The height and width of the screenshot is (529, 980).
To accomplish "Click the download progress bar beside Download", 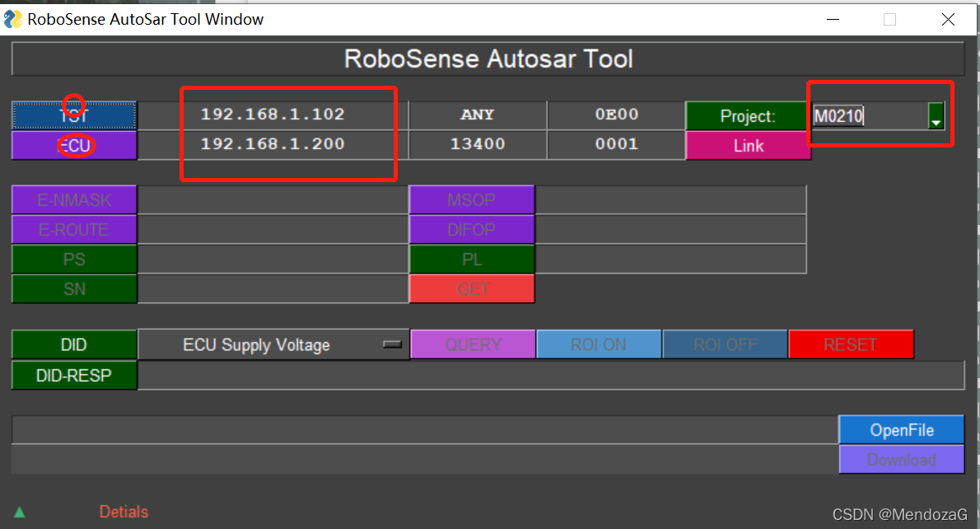I will pos(425,460).
